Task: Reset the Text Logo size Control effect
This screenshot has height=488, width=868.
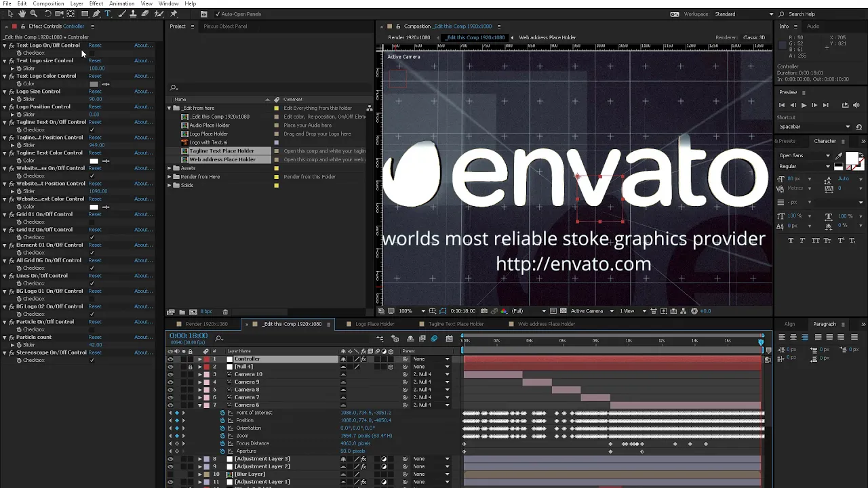Action: [x=95, y=61]
